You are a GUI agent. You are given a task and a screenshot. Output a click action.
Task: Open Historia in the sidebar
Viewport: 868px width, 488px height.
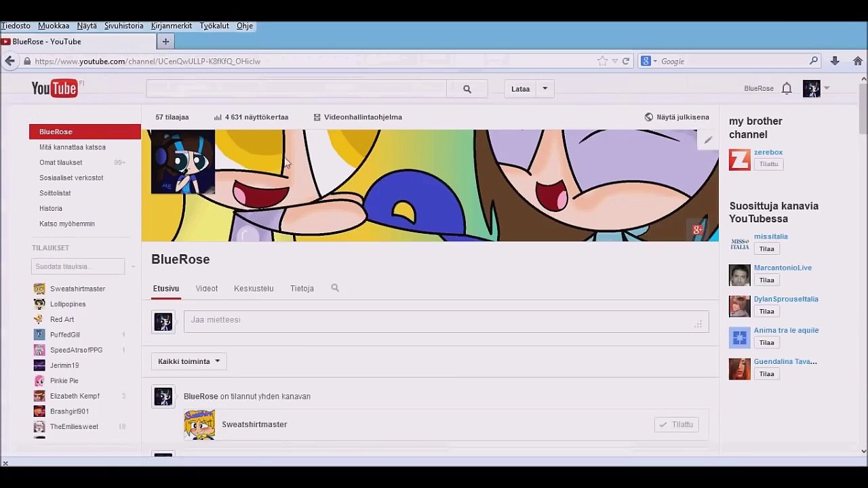pos(51,209)
